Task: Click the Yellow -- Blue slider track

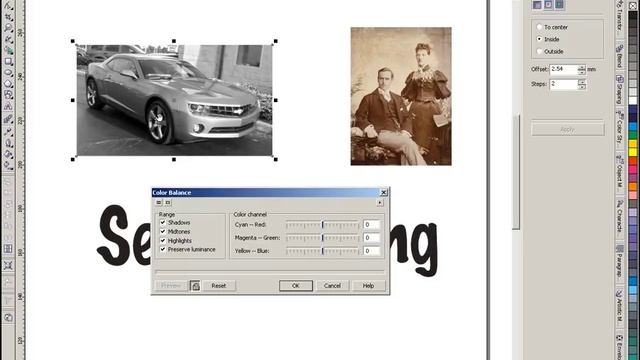Action: pos(322,251)
